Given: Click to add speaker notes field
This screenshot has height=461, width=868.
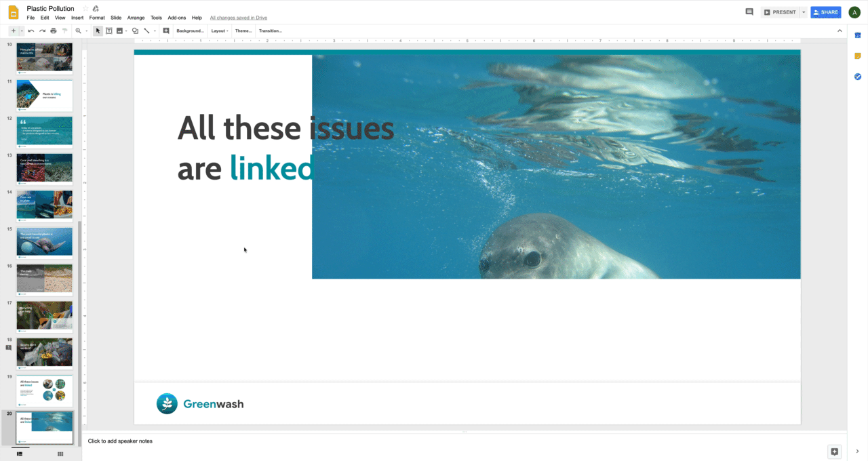Looking at the screenshot, I should [464, 441].
